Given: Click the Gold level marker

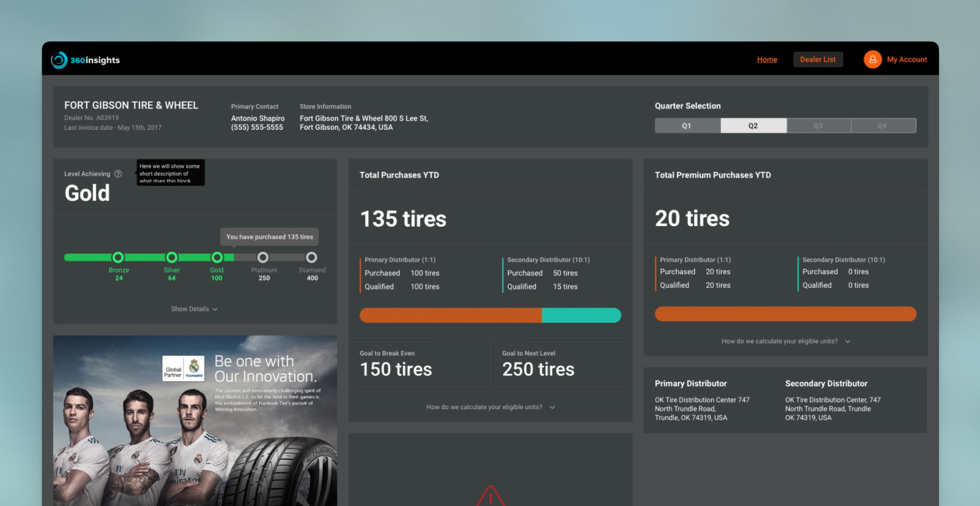Looking at the screenshot, I should pyautogui.click(x=217, y=257).
